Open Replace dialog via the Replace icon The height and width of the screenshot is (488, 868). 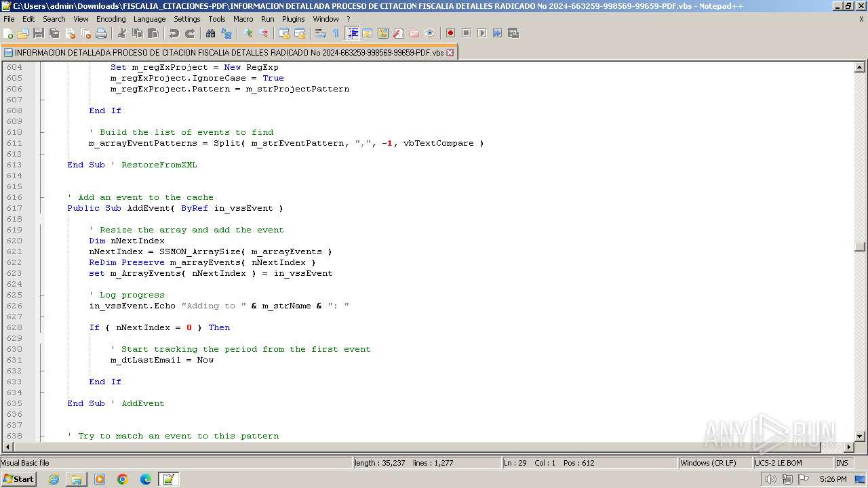pyautogui.click(x=226, y=33)
